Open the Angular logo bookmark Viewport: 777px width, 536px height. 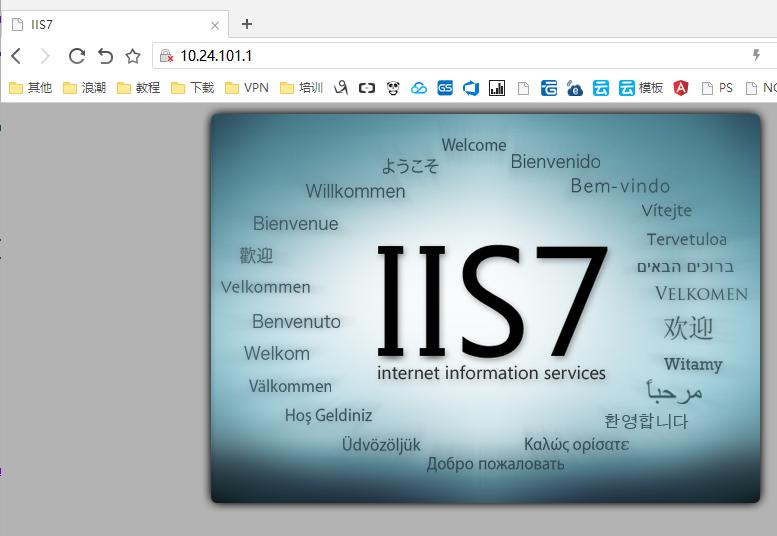pyautogui.click(x=681, y=88)
